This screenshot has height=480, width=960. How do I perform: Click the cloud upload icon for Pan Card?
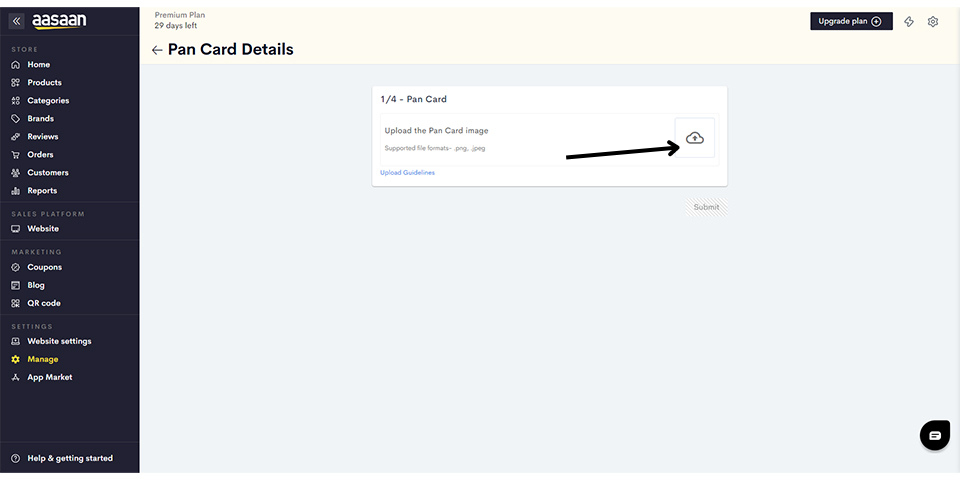(694, 138)
